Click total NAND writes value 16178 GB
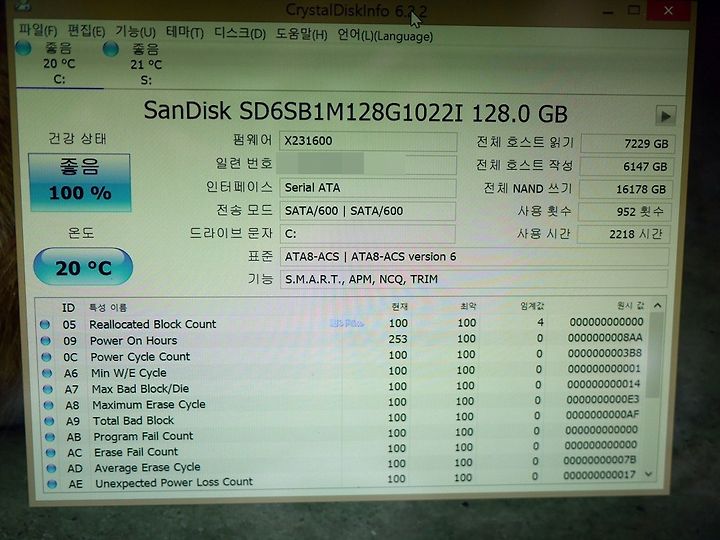 coord(625,189)
